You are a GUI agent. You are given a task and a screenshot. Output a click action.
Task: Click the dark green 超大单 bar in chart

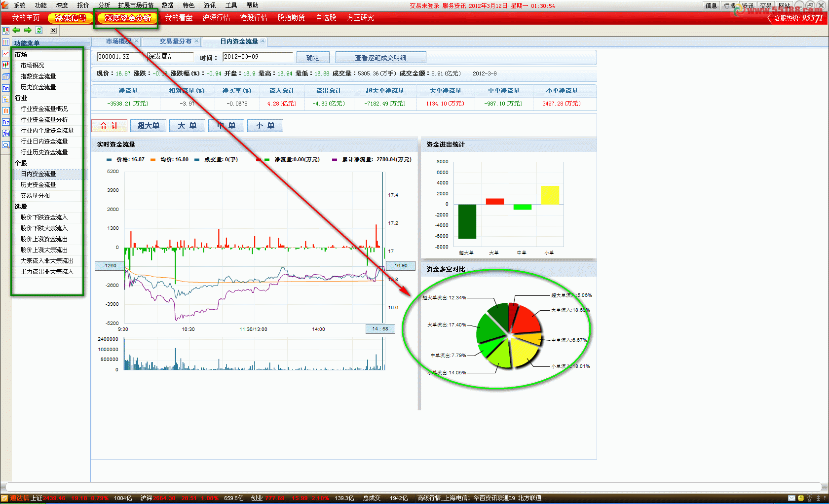467,221
